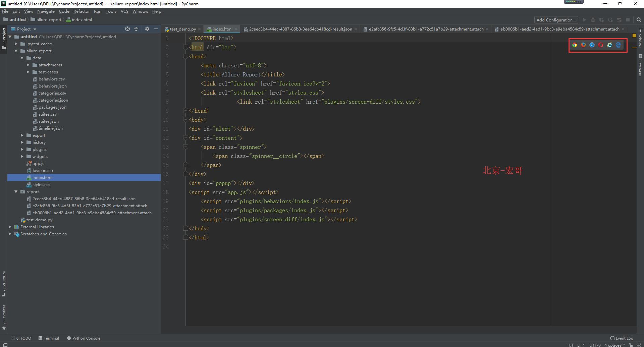644x347 pixels.
Task: Open page in Opera browser icon
Action: coord(601,45)
